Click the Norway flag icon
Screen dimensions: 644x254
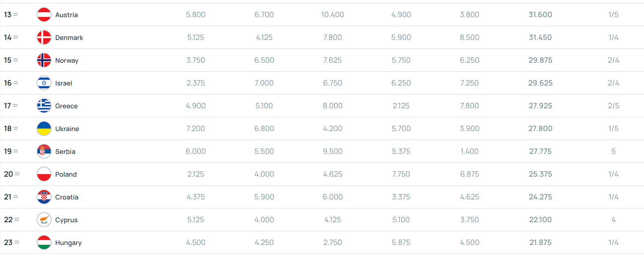point(44,60)
